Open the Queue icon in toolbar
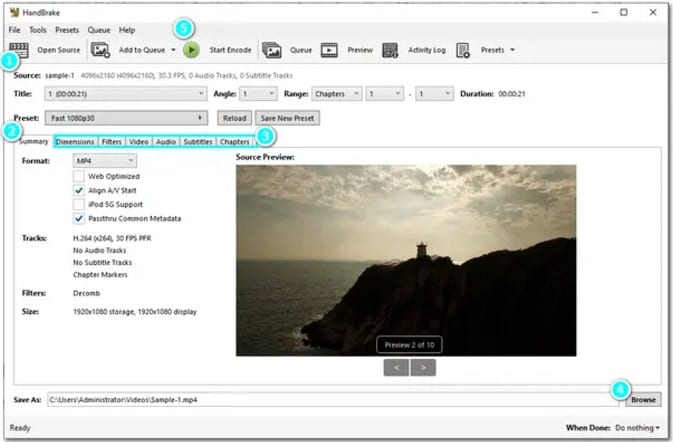673x442 pixels. tap(272, 50)
